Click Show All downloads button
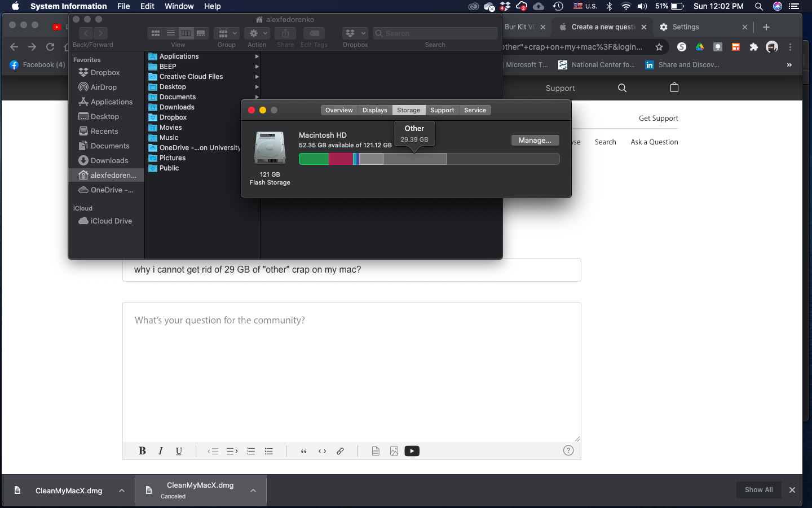 click(759, 490)
